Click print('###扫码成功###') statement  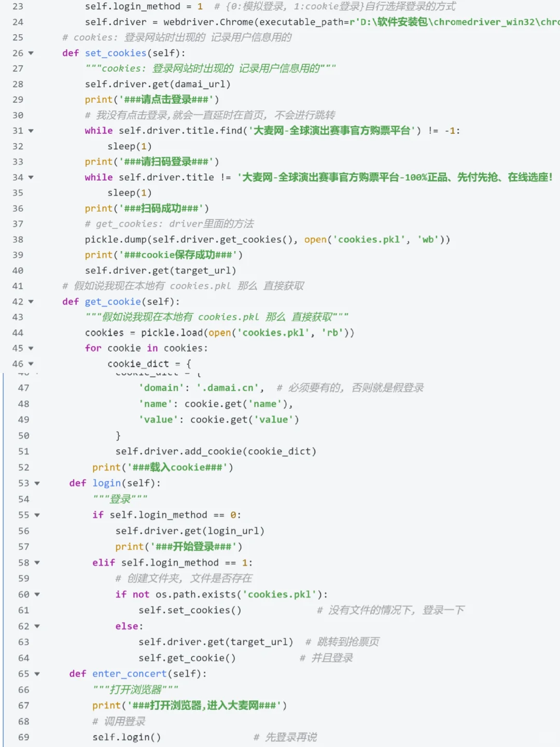coord(147,209)
